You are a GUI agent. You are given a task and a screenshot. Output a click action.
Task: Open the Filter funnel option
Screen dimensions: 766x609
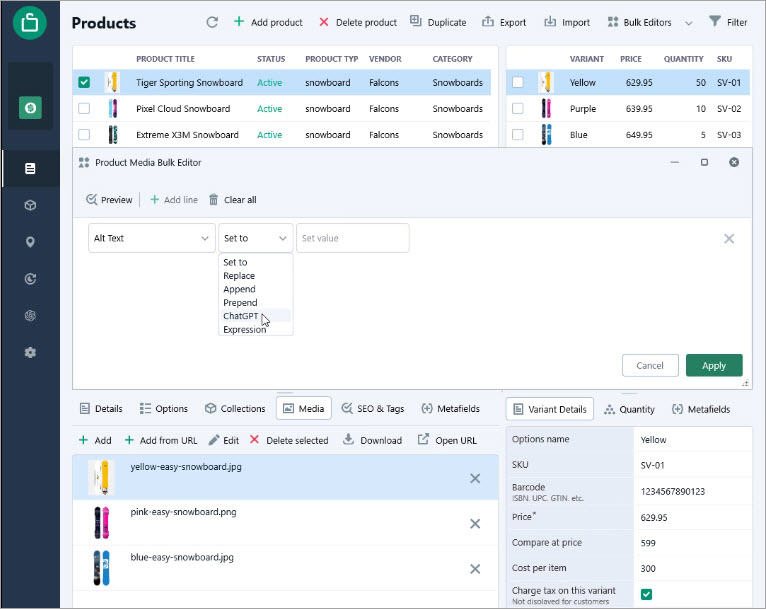pyautogui.click(x=728, y=22)
